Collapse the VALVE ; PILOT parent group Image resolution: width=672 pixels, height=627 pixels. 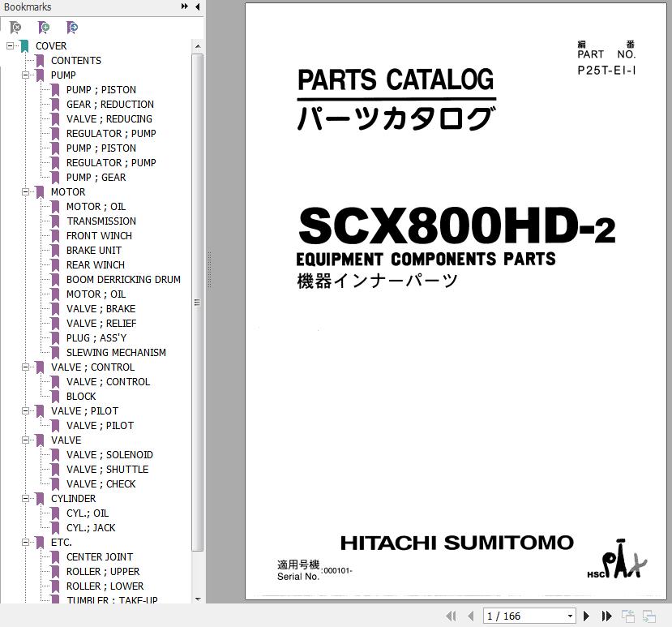click(25, 411)
